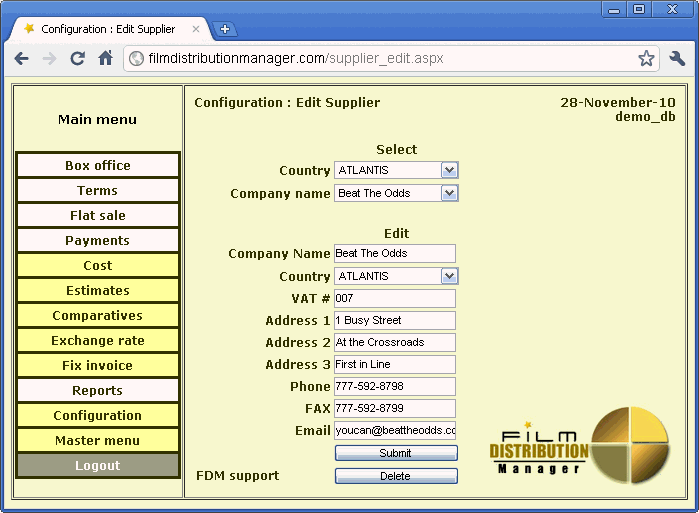The height and width of the screenshot is (513, 699).
Task: Click Logout in the main menu
Action: tap(98, 466)
